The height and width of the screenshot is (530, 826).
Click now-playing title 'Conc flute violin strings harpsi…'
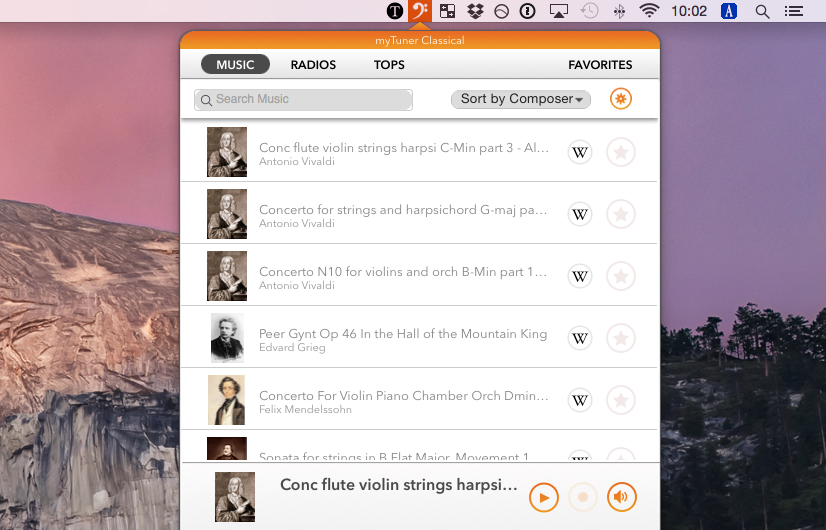click(x=399, y=485)
